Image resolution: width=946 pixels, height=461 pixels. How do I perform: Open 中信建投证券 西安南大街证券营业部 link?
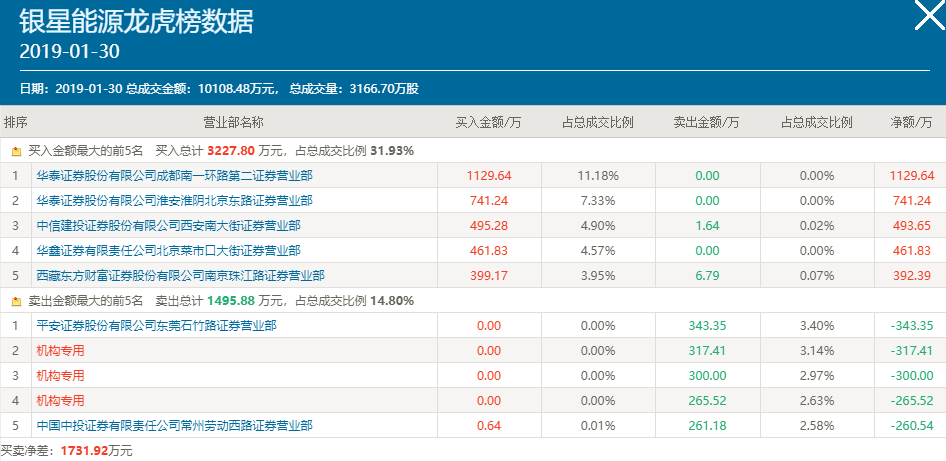(x=168, y=226)
